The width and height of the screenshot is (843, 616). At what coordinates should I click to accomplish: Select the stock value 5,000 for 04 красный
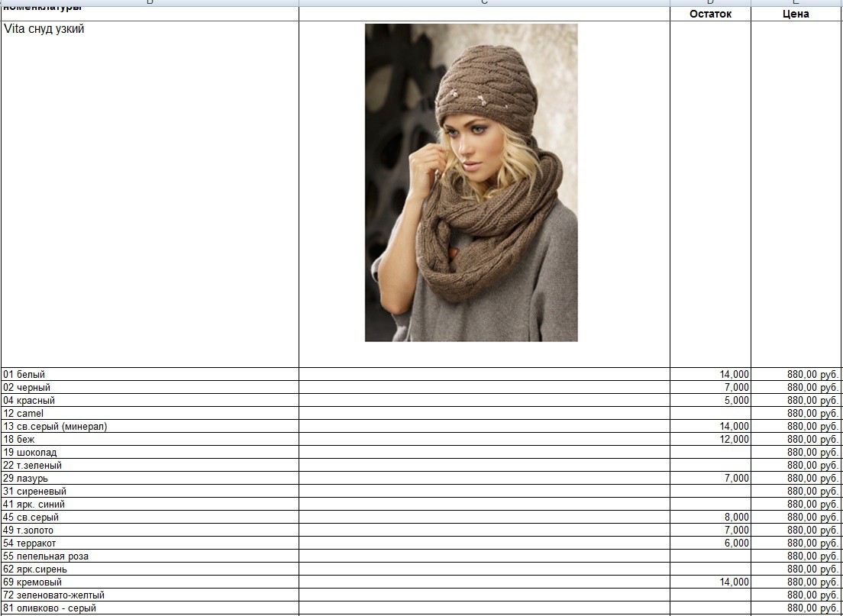click(x=710, y=400)
